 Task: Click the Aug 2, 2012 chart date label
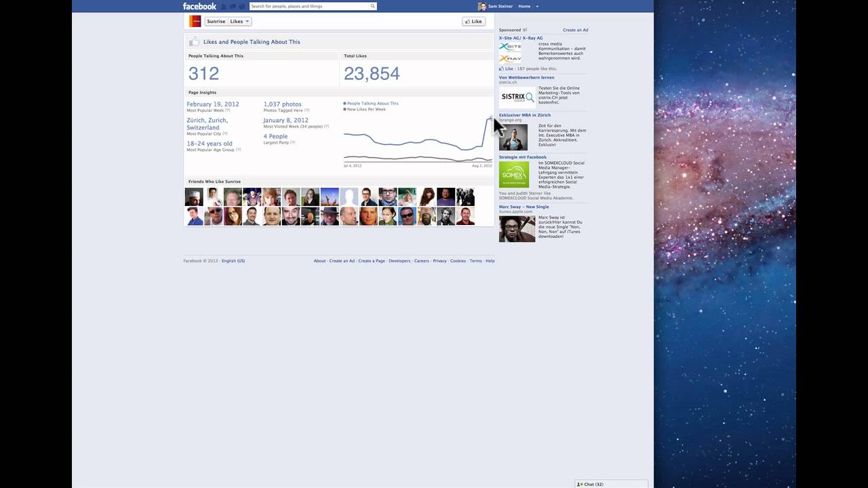coord(482,165)
